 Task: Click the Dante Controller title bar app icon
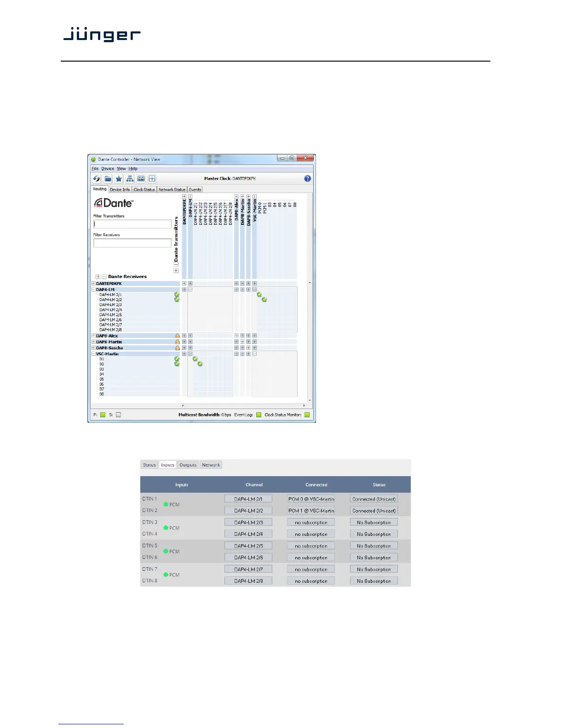click(93, 159)
